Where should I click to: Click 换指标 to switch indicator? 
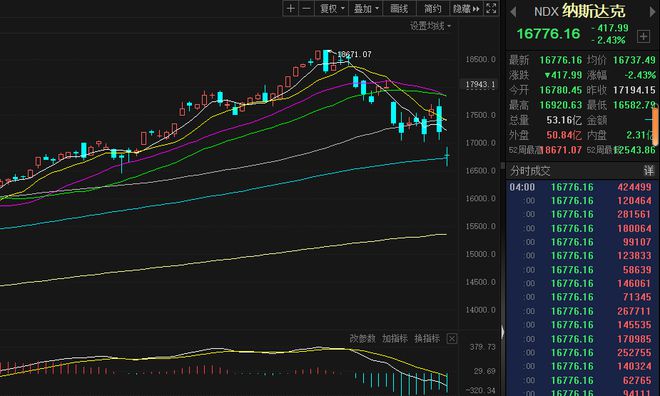tap(427, 338)
